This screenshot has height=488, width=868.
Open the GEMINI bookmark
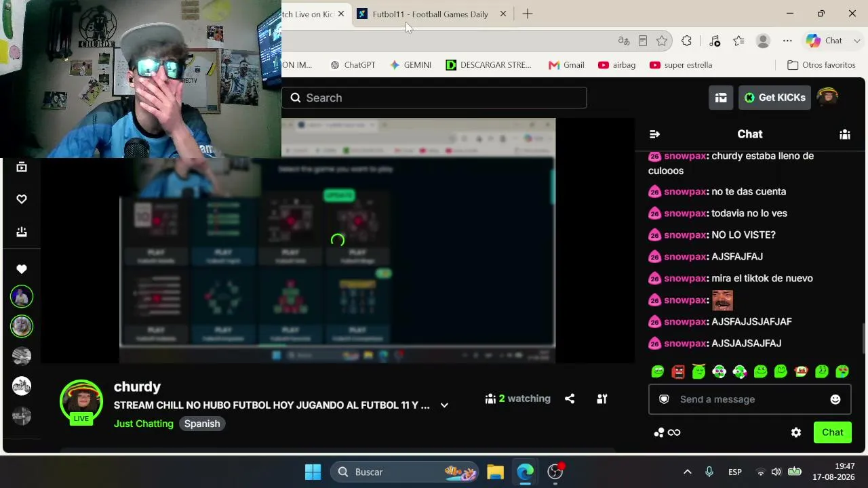coord(411,65)
